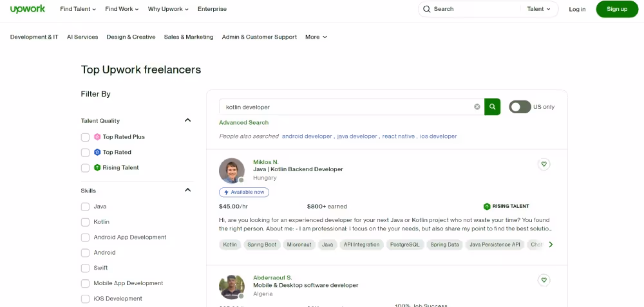Screen dimensions: 644x307
Task: Click the Java skill tag on Miklos card
Action: (327, 245)
